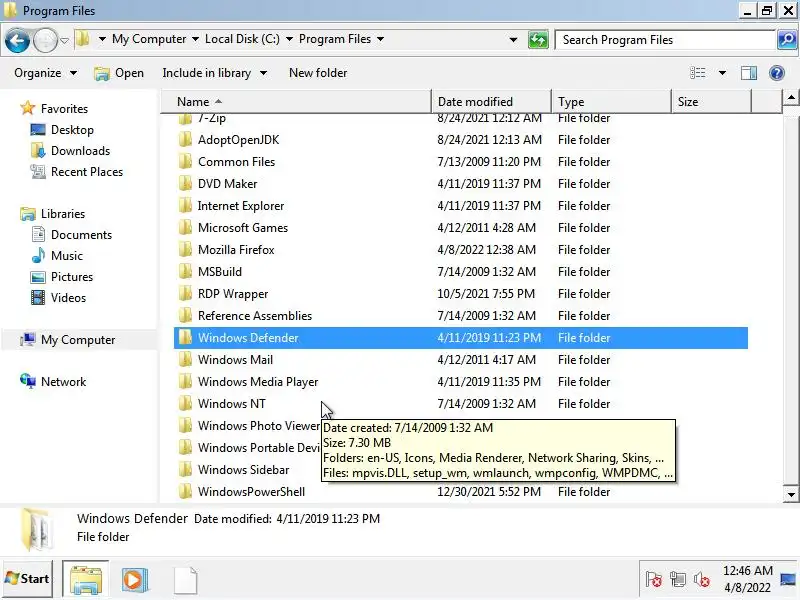This screenshot has width=800, height=600.
Task: Click the blank document taskbar icon
Action: 185,580
